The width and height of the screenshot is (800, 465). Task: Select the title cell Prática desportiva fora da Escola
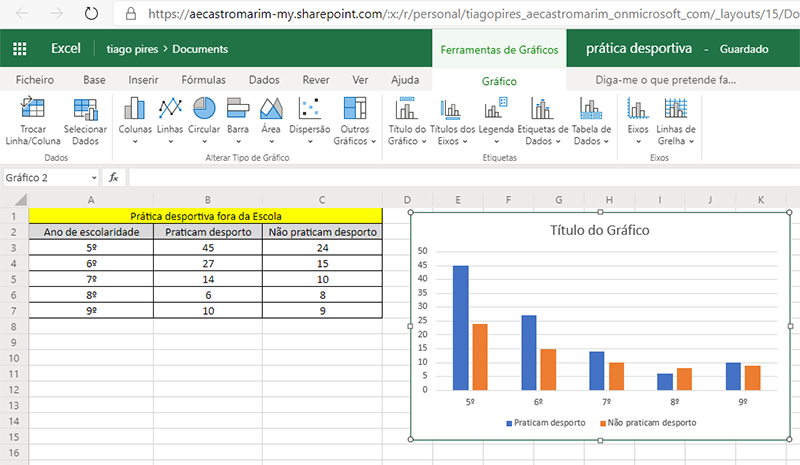tap(206, 216)
